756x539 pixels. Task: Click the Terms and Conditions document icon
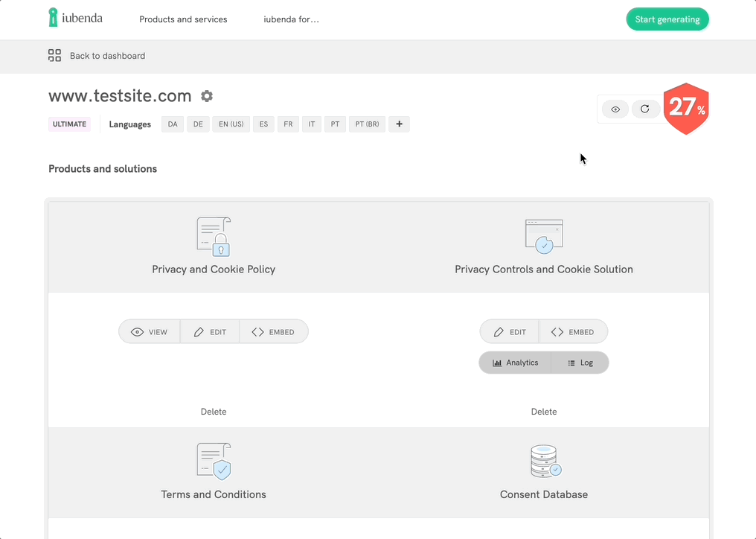[x=214, y=461]
